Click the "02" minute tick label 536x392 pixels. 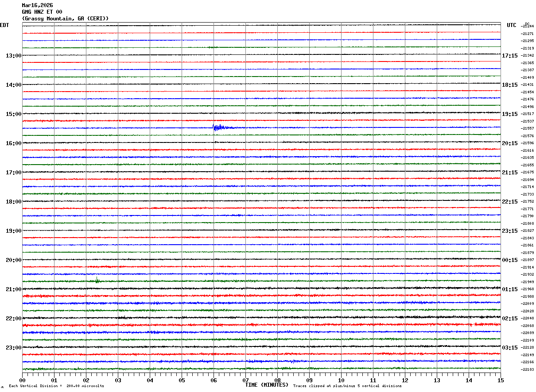[86, 380]
